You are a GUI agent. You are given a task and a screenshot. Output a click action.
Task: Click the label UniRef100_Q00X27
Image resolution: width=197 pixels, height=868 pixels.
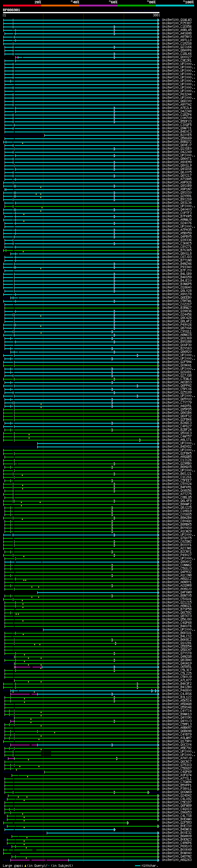[177, 57]
